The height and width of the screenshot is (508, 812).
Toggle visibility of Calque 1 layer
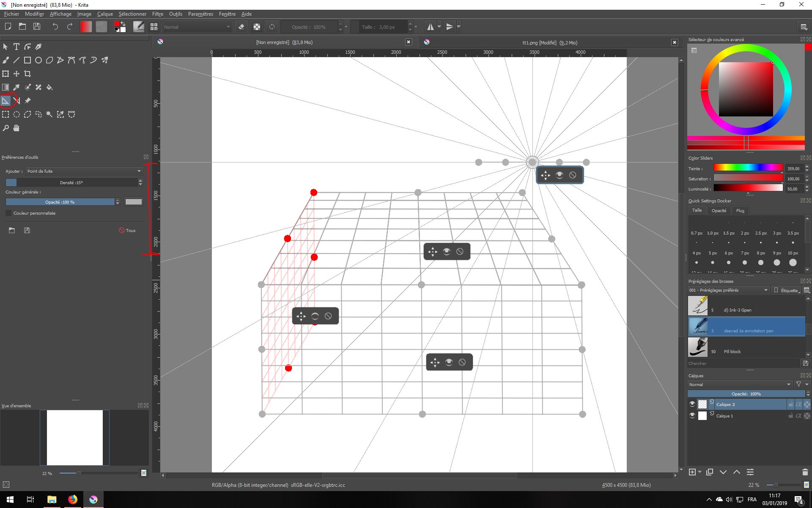coord(692,416)
